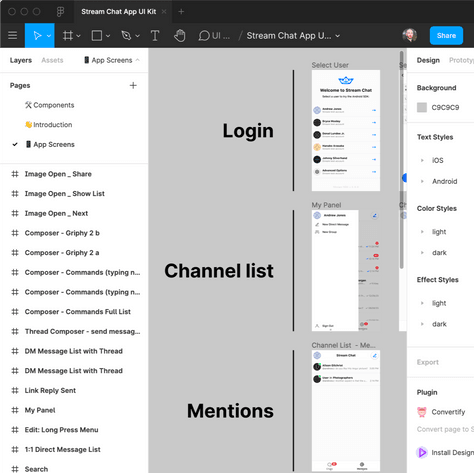474x473 pixels.
Task: Click the blue Share button
Action: (x=446, y=35)
